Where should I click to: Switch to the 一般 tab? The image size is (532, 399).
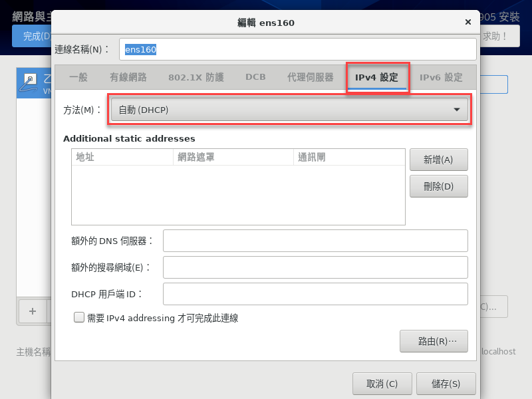78,77
